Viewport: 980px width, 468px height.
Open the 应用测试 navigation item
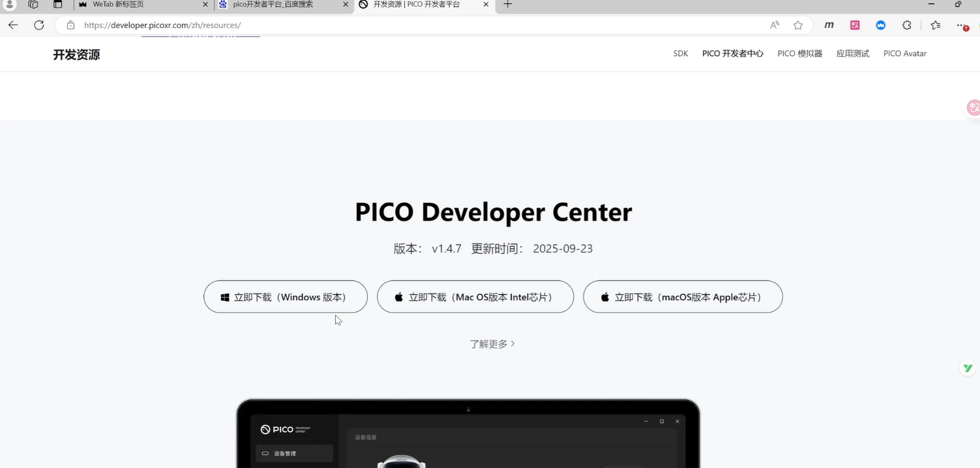(853, 54)
